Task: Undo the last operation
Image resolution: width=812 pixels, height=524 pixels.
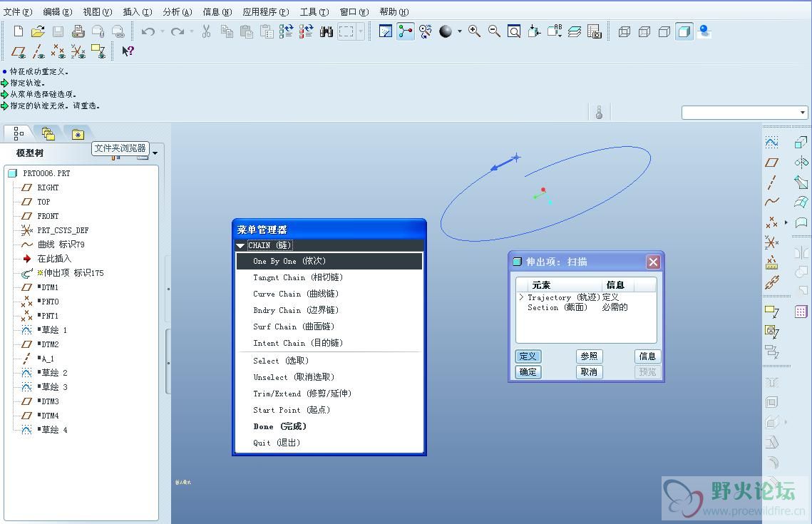Action: [x=148, y=31]
